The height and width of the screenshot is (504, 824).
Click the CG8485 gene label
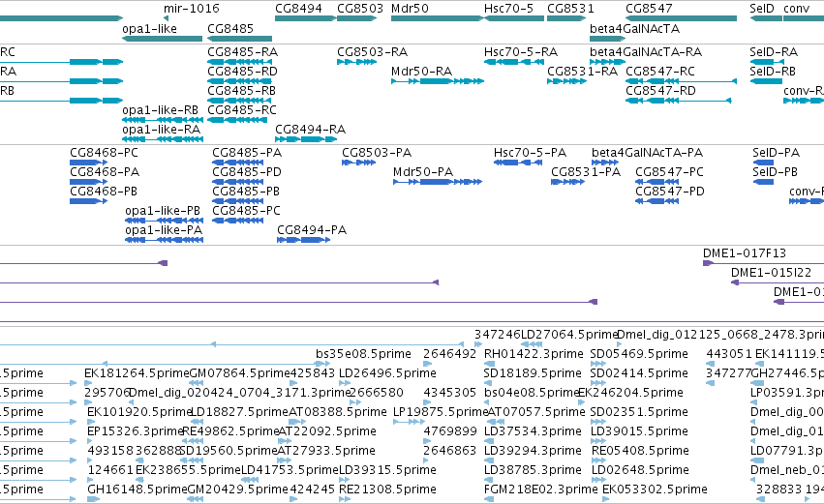(230, 29)
